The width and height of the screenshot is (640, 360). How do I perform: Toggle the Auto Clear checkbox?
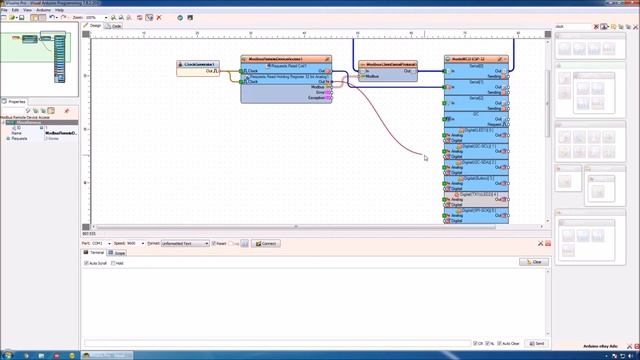point(499,344)
